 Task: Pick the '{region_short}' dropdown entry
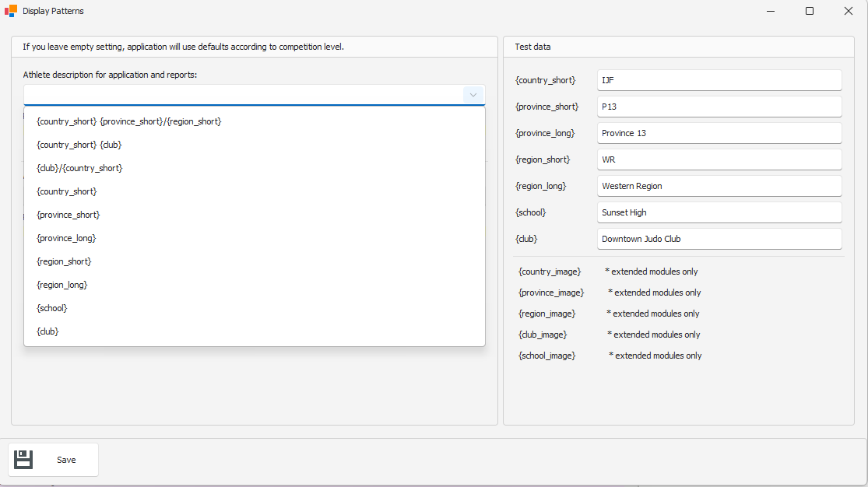click(x=64, y=261)
